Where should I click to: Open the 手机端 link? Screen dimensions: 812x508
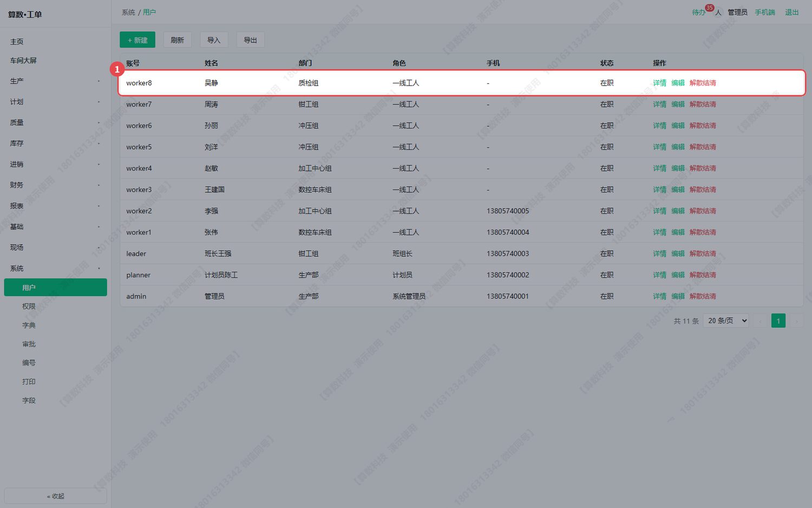click(765, 12)
